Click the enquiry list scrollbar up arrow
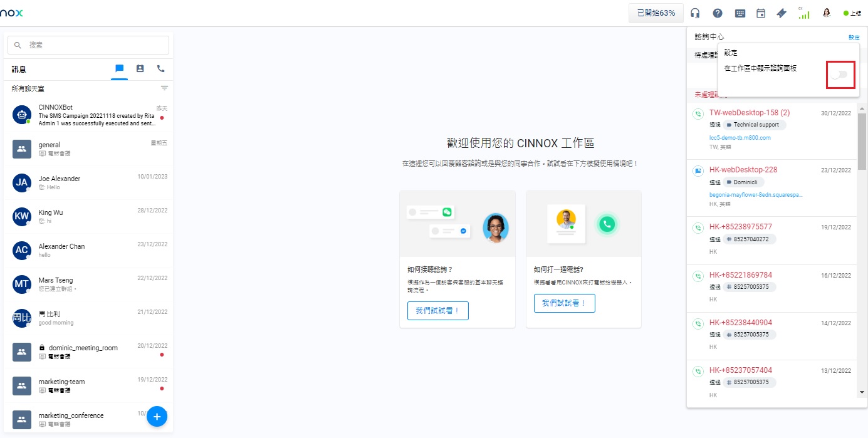This screenshot has height=438, width=868. coord(862,108)
